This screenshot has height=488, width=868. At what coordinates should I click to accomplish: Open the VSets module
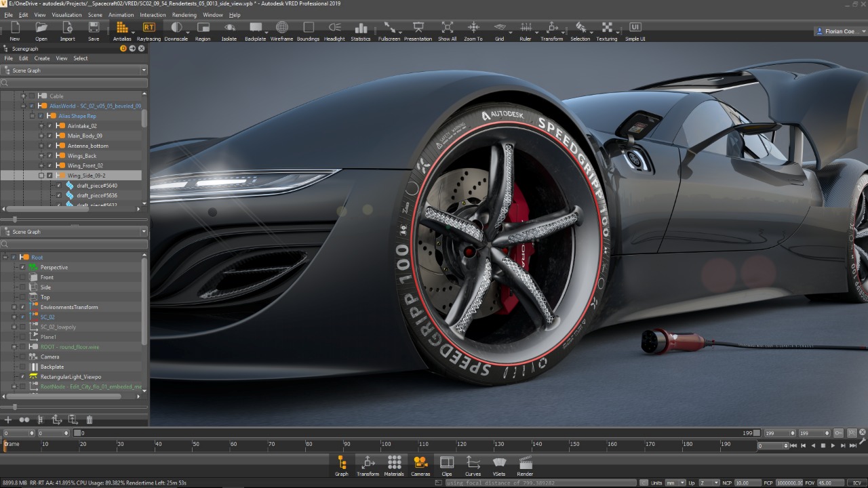tap(499, 466)
